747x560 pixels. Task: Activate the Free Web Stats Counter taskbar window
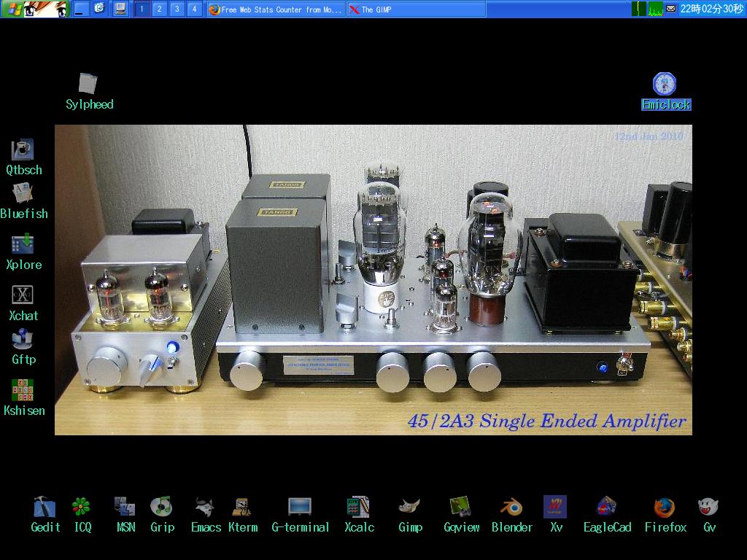275,9
